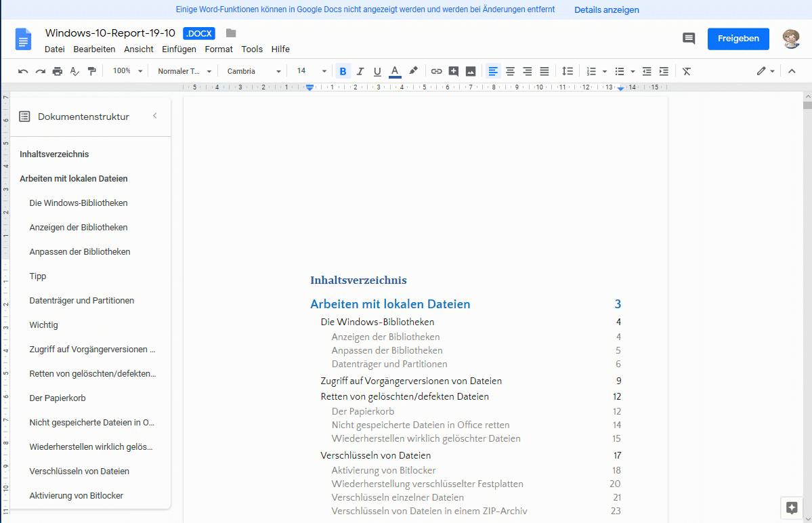Hide the menus with up chevron
The height and width of the screenshot is (523, 812).
pyautogui.click(x=792, y=71)
